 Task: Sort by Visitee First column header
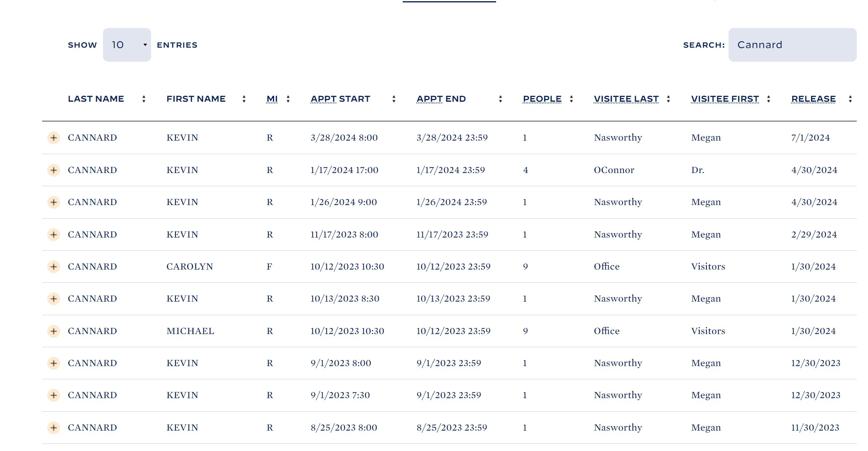click(x=725, y=99)
